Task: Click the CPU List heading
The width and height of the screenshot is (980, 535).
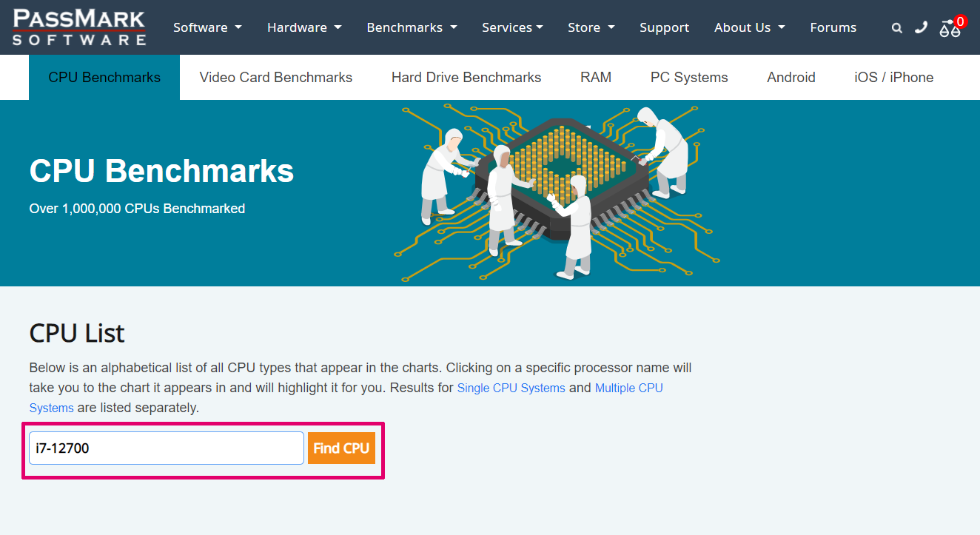Action: 77,333
